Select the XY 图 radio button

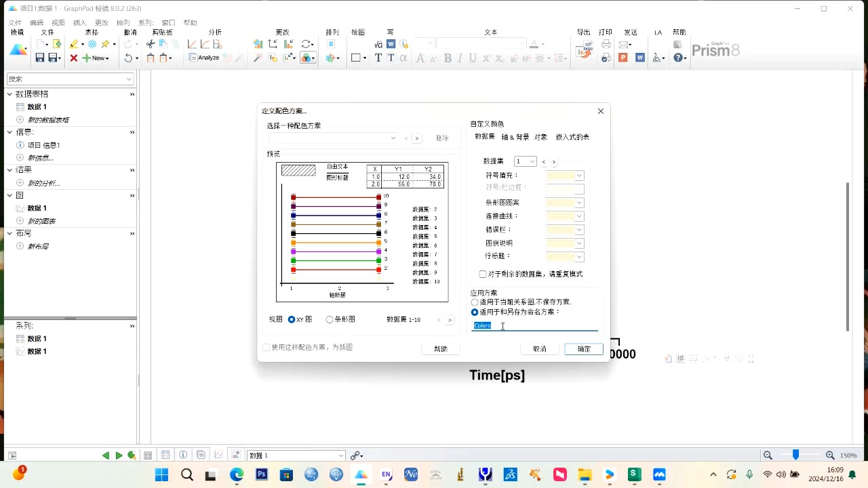pyautogui.click(x=292, y=319)
